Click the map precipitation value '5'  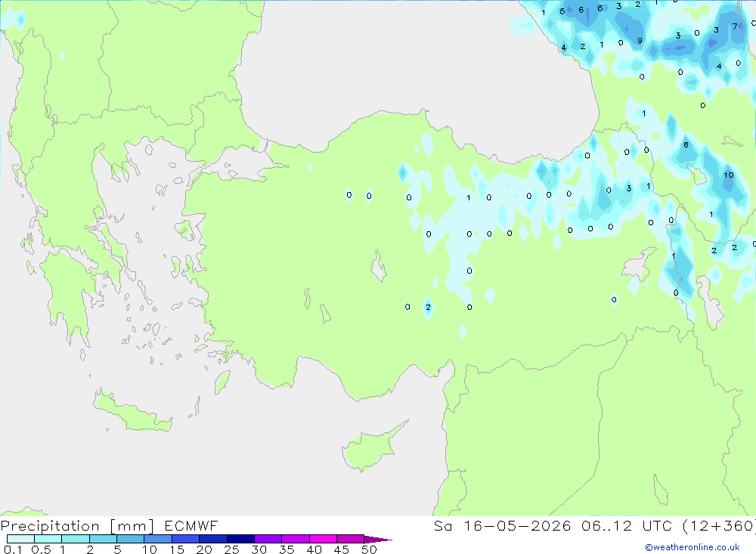point(562,11)
